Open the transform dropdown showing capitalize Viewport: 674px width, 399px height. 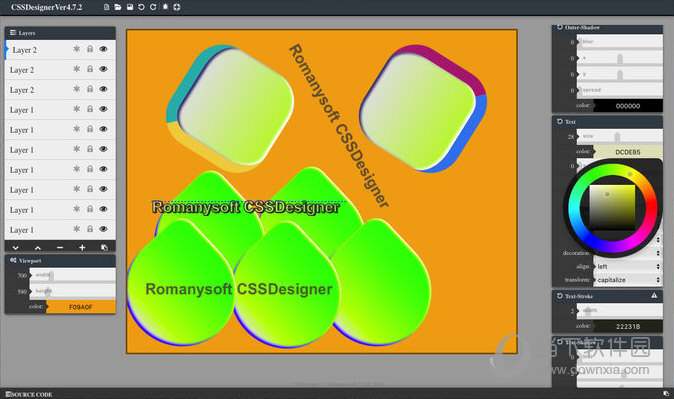[628, 280]
